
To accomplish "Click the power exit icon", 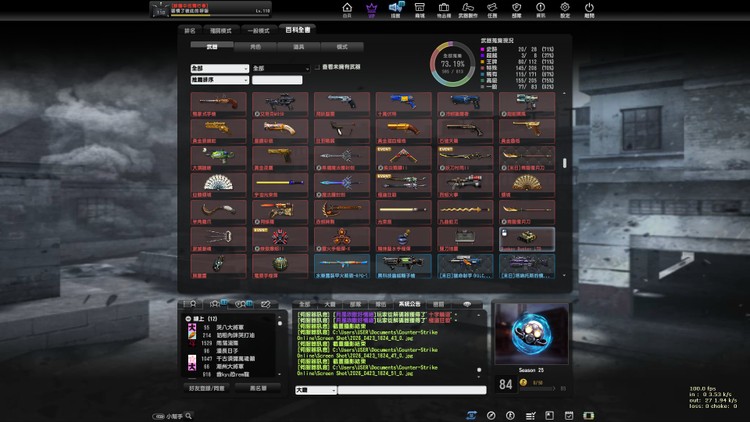I will pos(590,12).
